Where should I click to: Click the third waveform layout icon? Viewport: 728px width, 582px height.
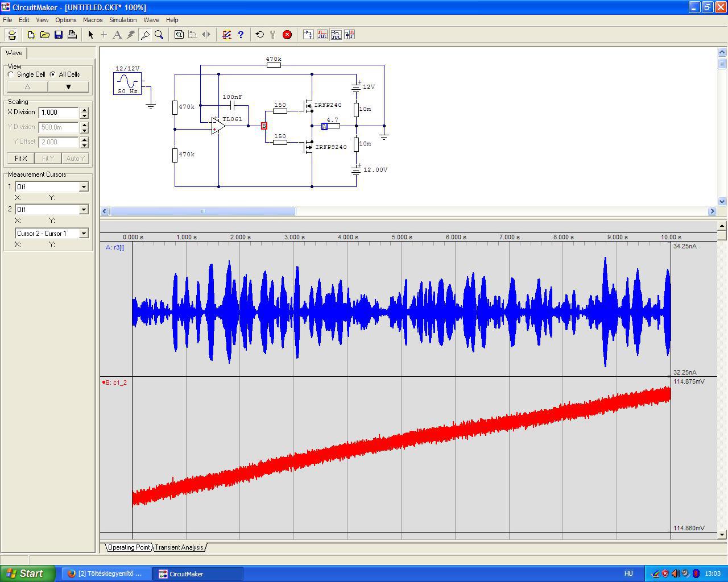(x=336, y=35)
